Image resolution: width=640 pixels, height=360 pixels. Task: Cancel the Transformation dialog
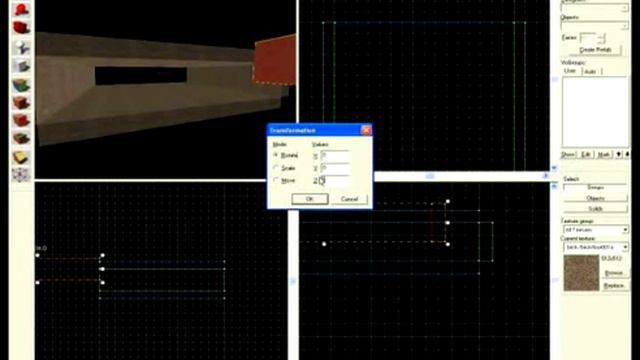pos(349,199)
